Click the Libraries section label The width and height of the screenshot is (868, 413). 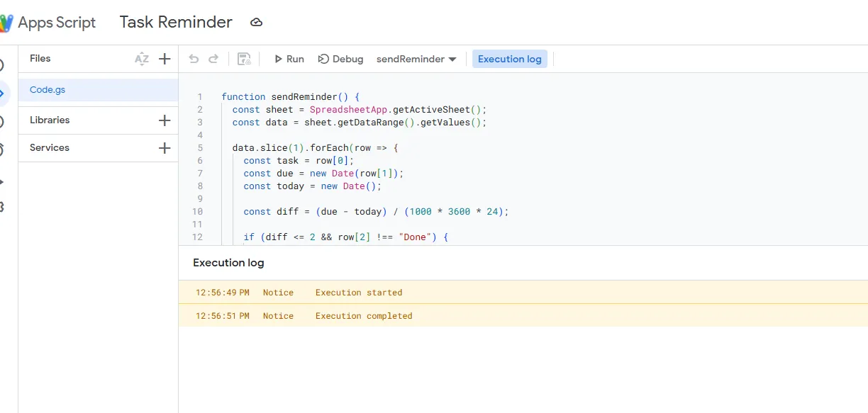tap(50, 120)
